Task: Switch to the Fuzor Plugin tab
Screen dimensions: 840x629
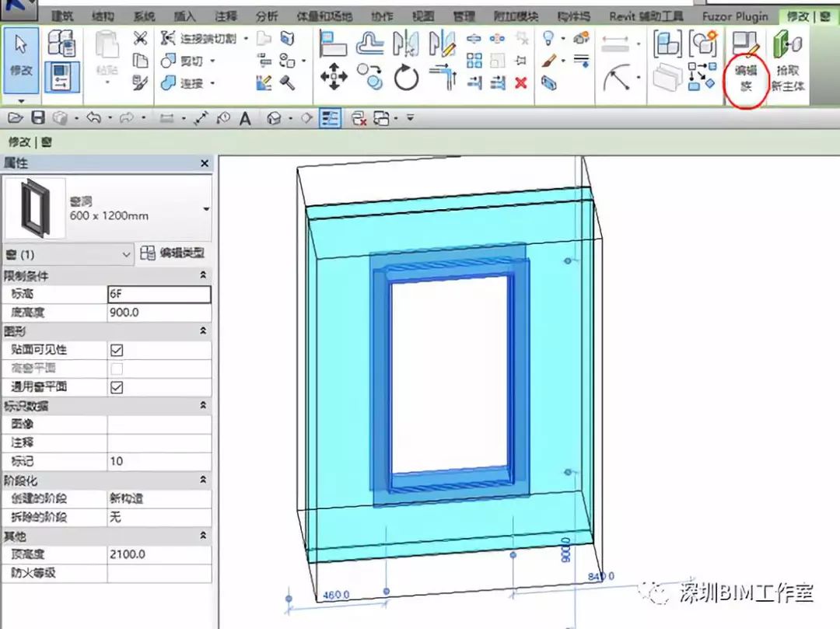Action: (734, 16)
